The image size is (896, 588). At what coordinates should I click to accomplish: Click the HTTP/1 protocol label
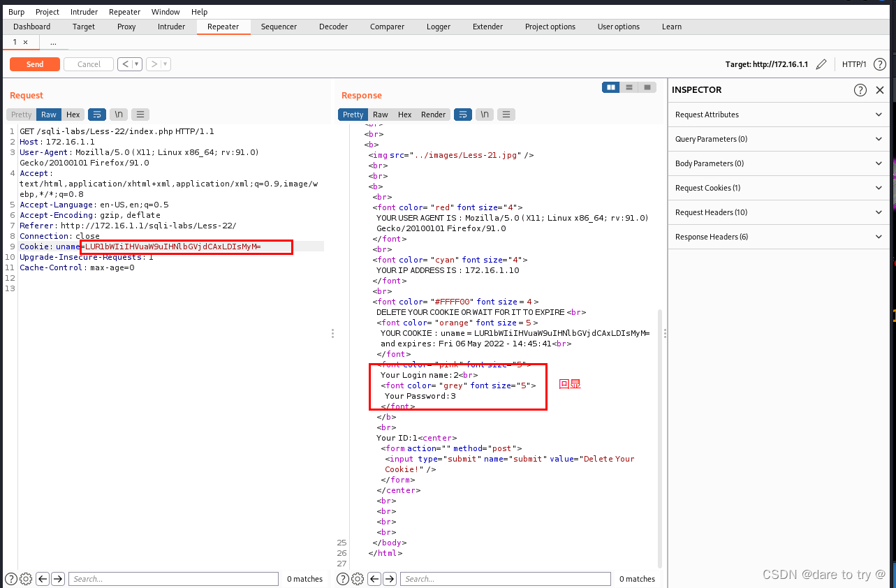pos(854,64)
